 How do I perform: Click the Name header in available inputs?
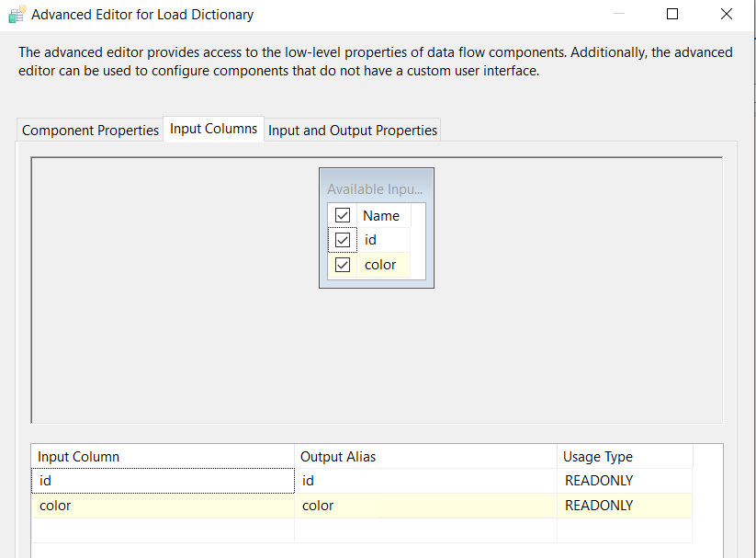pyautogui.click(x=381, y=216)
